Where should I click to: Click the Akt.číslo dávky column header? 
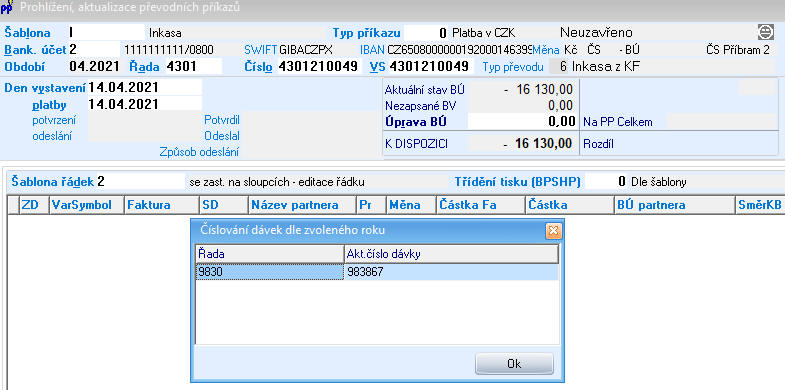(451, 254)
